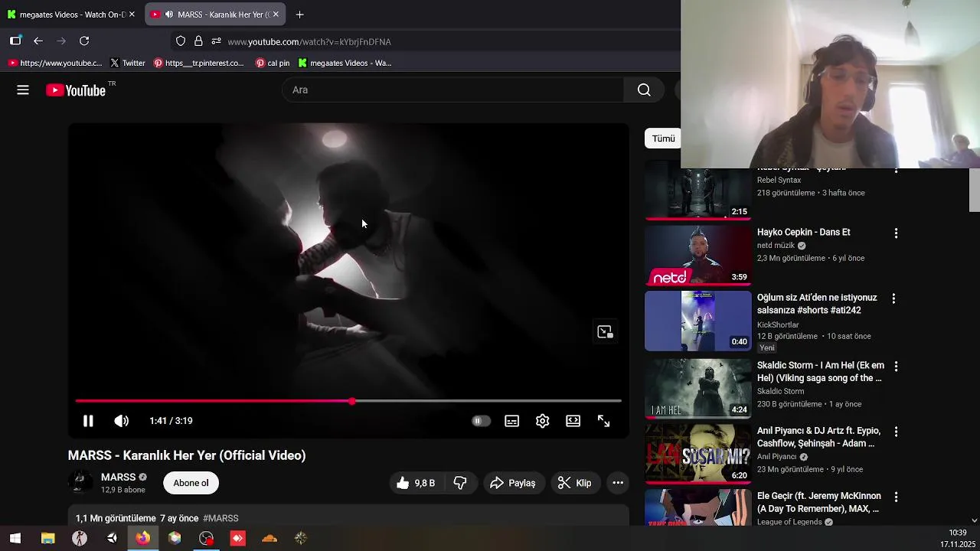The image size is (980, 551).
Task: Open options for Hayko Cepkin video
Action: (x=896, y=233)
